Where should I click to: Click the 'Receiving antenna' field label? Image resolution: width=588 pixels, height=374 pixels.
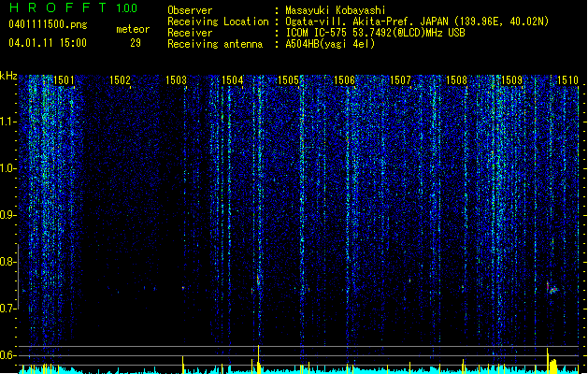[x=215, y=44]
